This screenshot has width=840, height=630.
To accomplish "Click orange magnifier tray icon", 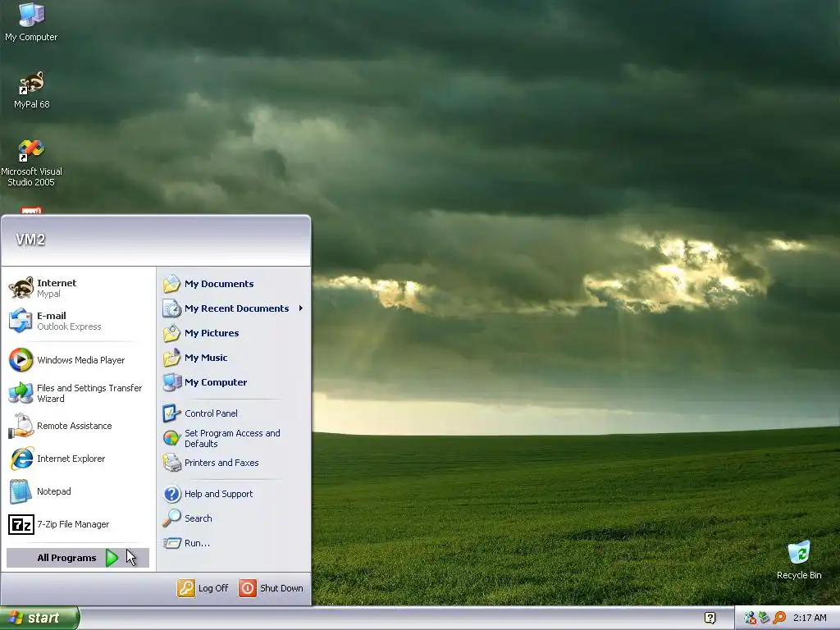I will (779, 619).
